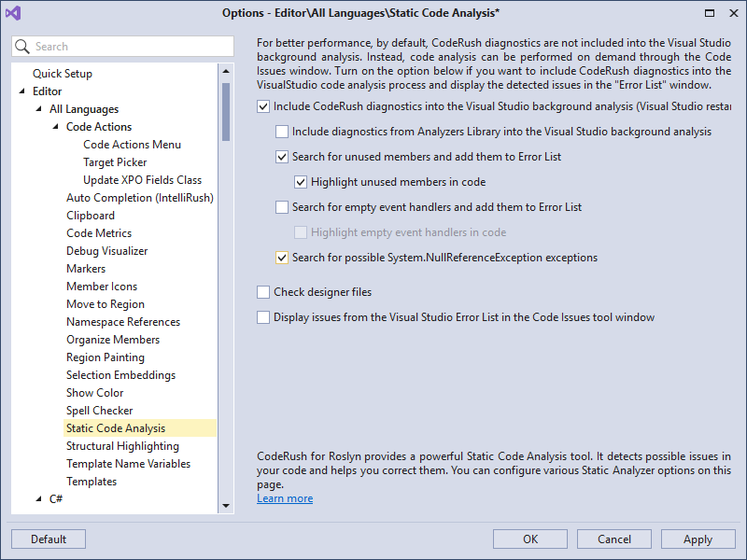Uncheck Highlight unused members in code
The height and width of the screenshot is (560, 747).
301,181
